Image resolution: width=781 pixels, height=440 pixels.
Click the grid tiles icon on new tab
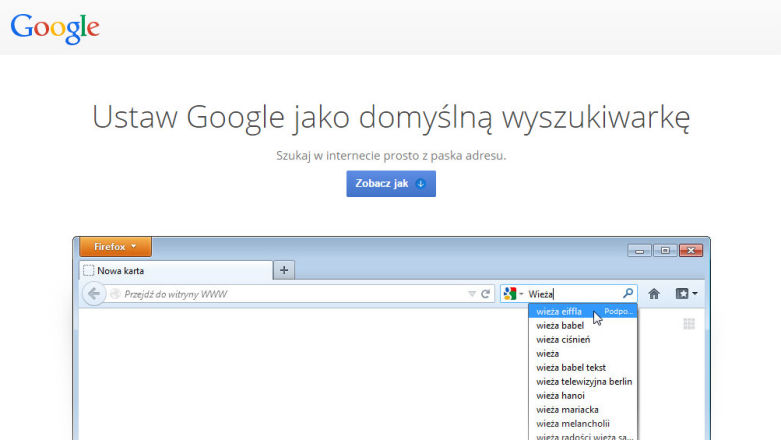[x=689, y=324]
